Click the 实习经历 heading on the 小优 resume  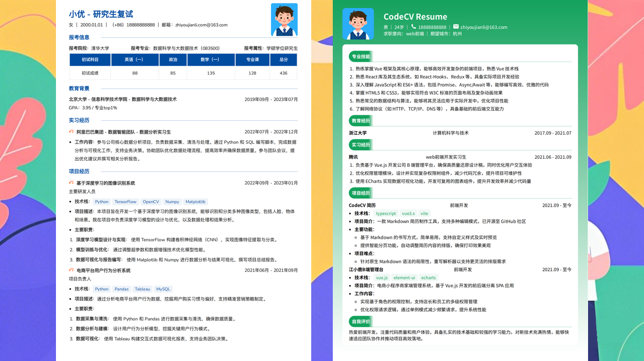point(79,120)
